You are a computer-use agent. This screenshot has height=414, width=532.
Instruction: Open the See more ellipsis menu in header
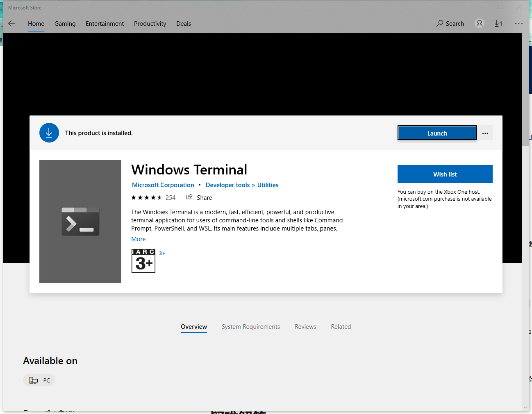point(519,23)
